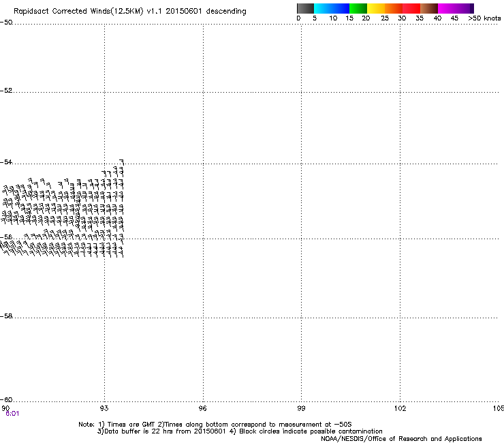Click the cyan-blue 5-15 knots color segment

point(332,8)
